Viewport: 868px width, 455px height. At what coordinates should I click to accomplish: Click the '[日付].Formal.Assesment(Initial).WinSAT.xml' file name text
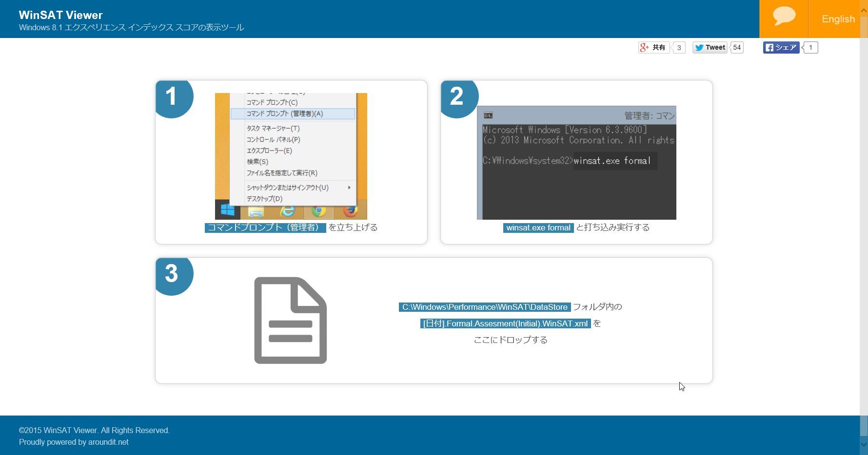pyautogui.click(x=505, y=323)
